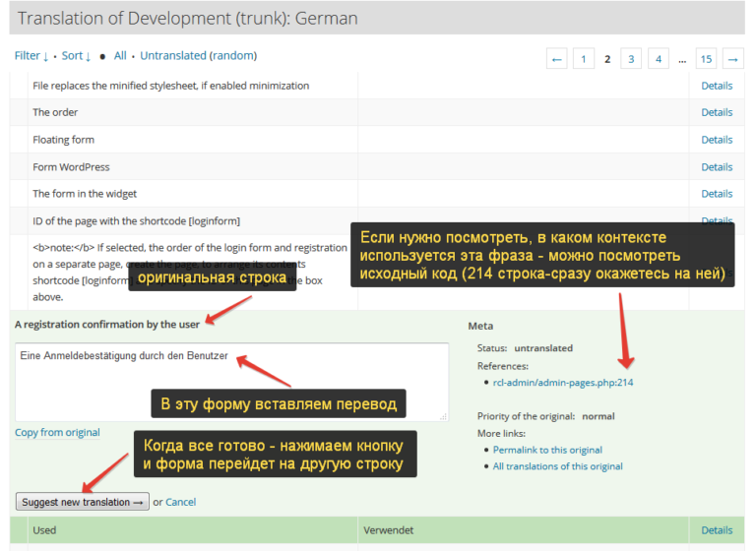Expand the Sort options
The width and height of the screenshot is (756, 551).
(x=76, y=56)
